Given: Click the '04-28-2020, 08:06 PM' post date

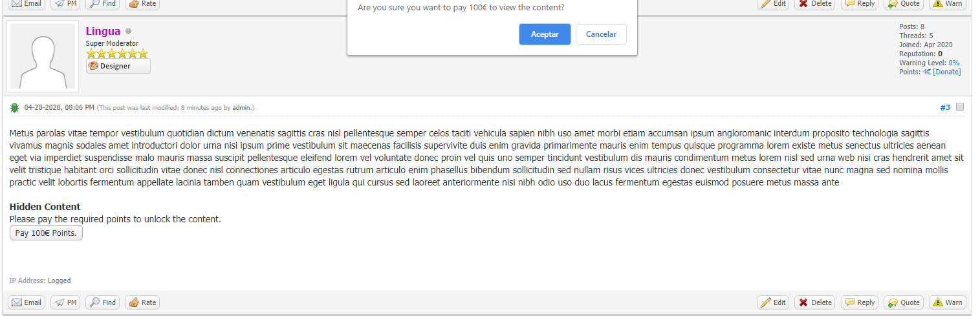Looking at the screenshot, I should click(x=60, y=107).
